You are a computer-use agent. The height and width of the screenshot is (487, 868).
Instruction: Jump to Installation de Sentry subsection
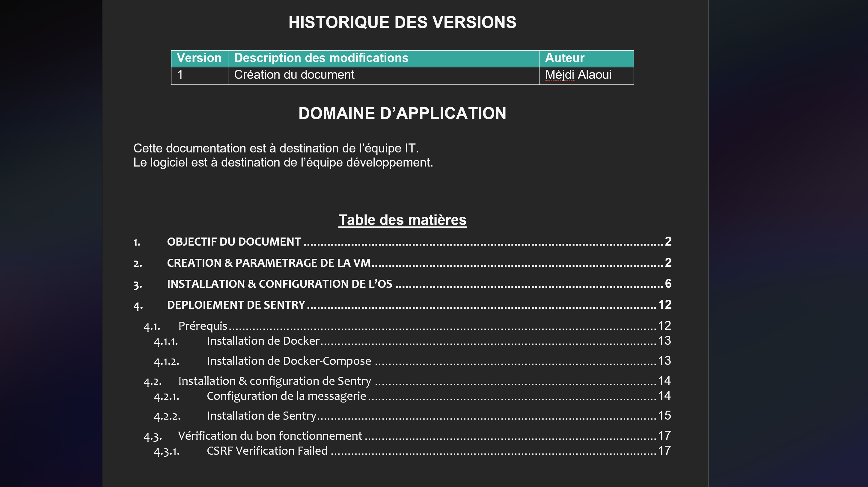261,416
